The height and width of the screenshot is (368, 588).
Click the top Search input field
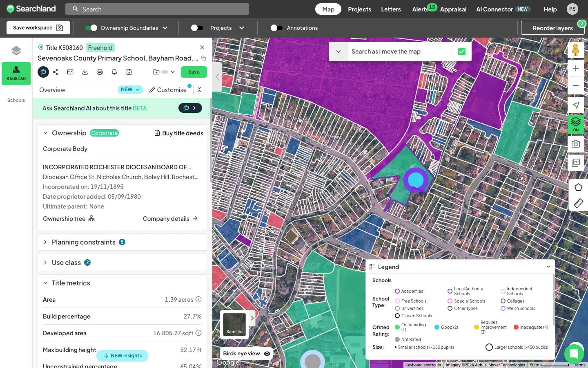point(157,9)
